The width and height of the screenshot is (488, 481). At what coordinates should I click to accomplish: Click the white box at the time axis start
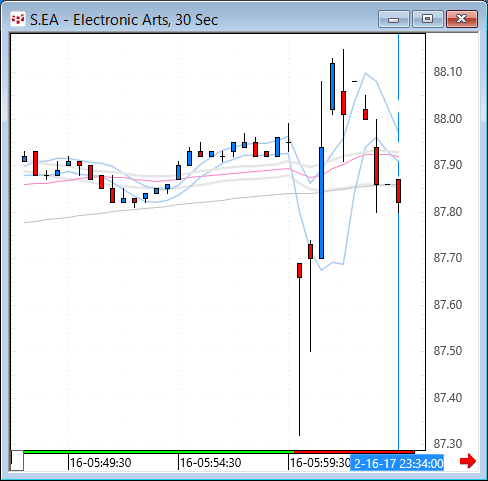click(x=17, y=460)
